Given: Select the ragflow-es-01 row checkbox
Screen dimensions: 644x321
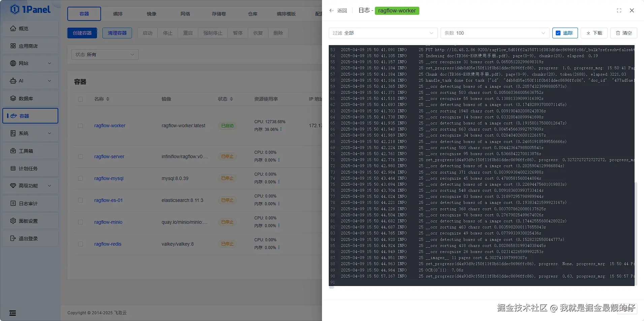Looking at the screenshot, I should coord(80,200).
